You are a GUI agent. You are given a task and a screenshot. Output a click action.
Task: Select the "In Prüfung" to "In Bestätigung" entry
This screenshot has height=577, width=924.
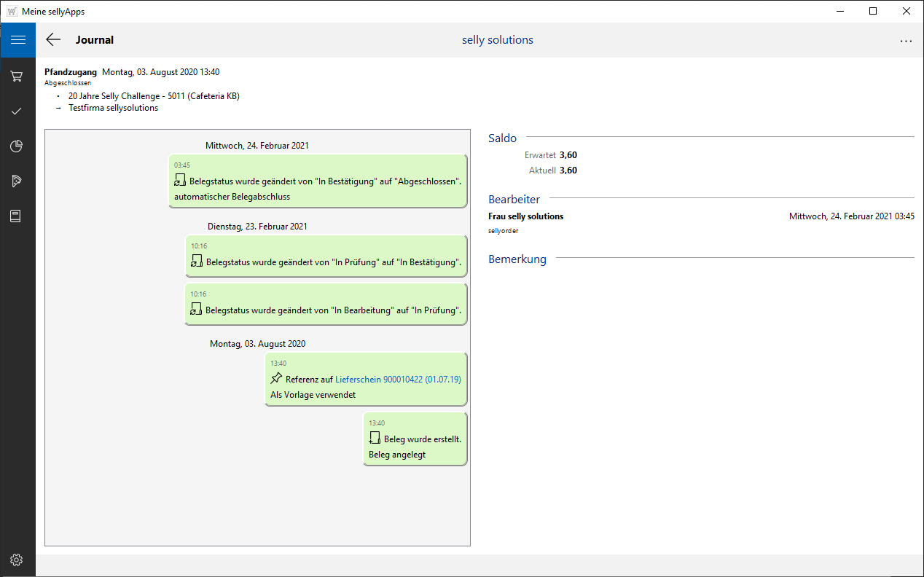point(326,256)
